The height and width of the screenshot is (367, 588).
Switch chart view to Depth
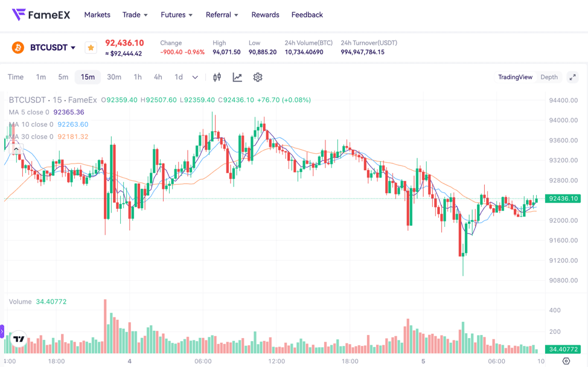point(548,77)
